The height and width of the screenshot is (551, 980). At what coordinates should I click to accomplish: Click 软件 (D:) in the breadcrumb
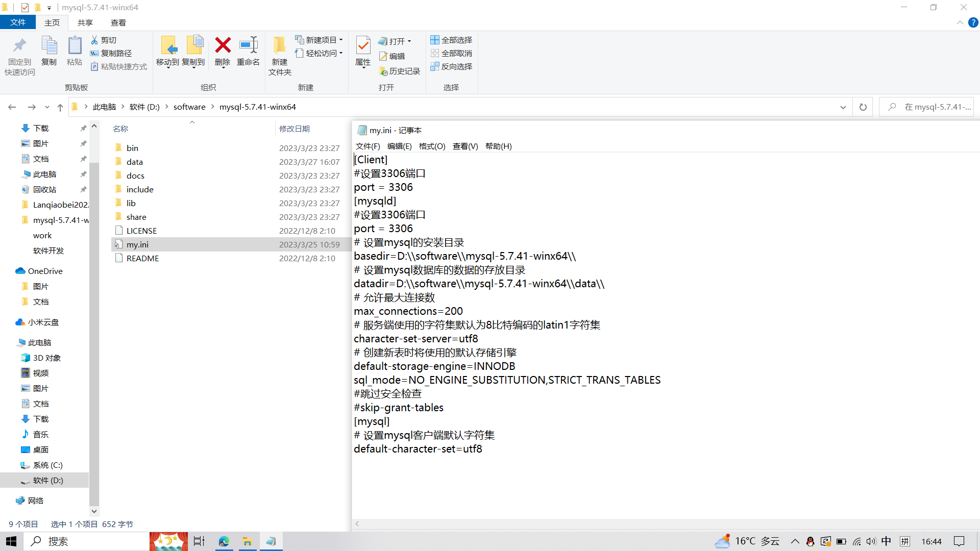click(144, 107)
